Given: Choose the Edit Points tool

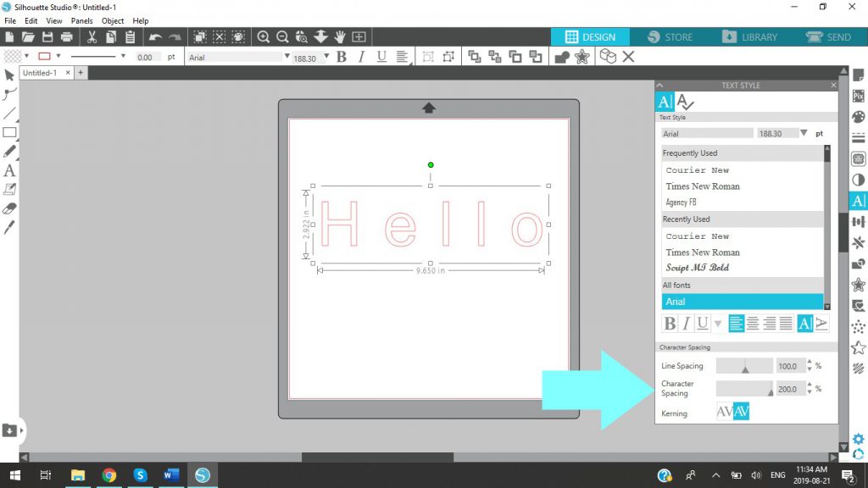Looking at the screenshot, I should (8, 94).
